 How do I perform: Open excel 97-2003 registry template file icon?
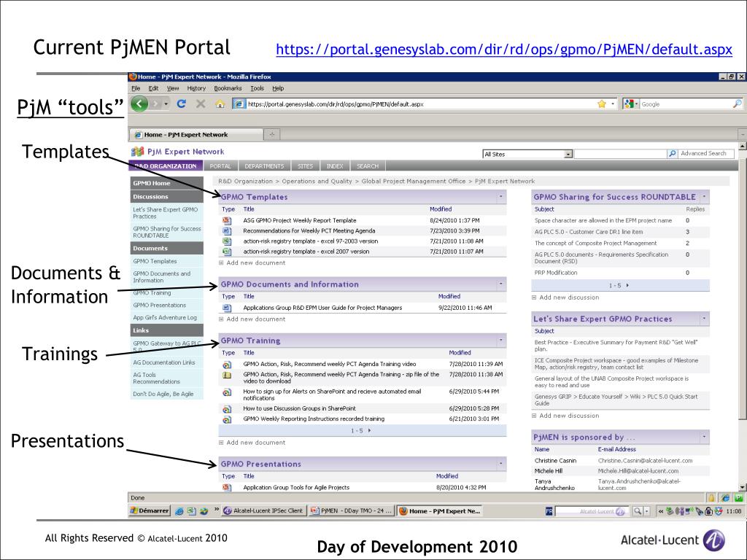pyautogui.click(x=227, y=241)
